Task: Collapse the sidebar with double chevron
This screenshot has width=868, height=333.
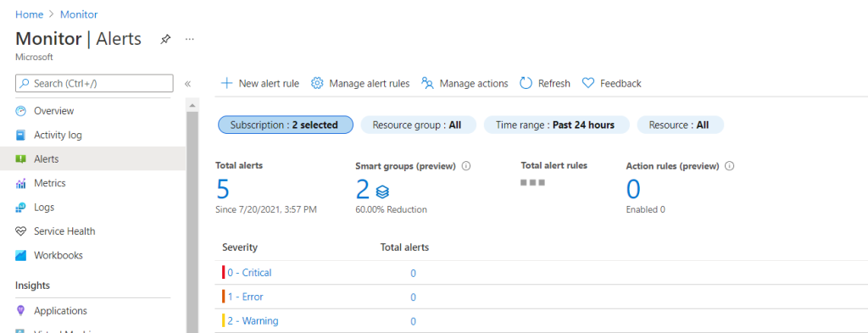Action: 187,84
